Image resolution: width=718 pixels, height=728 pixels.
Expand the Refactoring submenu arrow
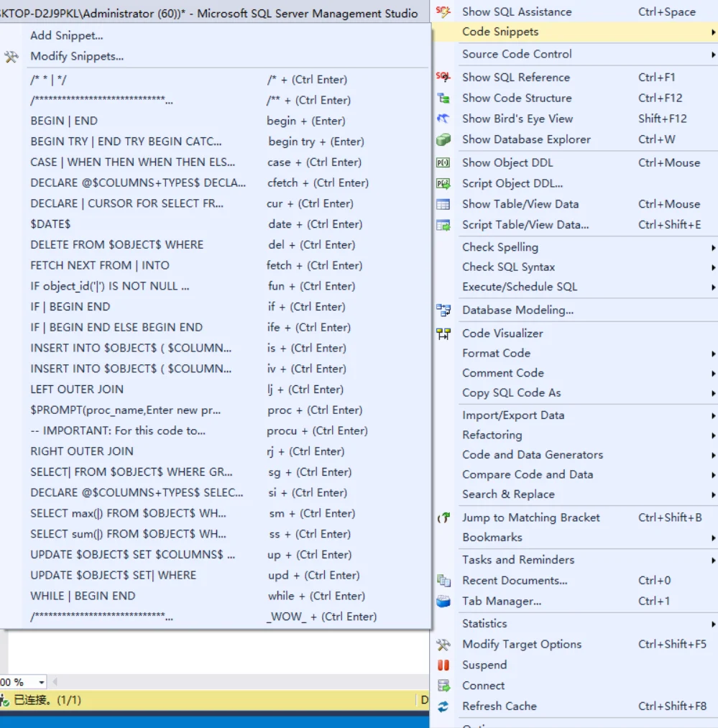[x=713, y=435]
